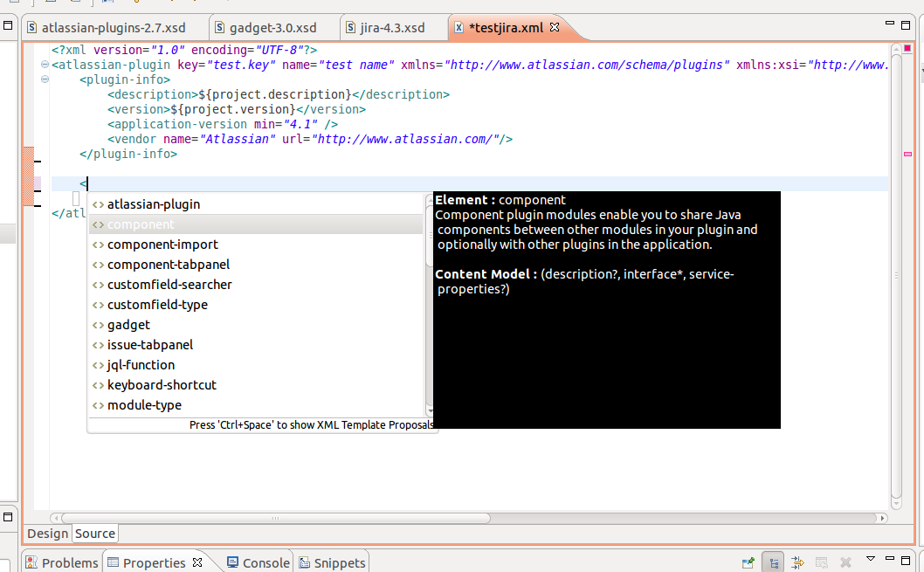Click the element icon beside 'gadget' in the popup
924x572 pixels.
[98, 324]
